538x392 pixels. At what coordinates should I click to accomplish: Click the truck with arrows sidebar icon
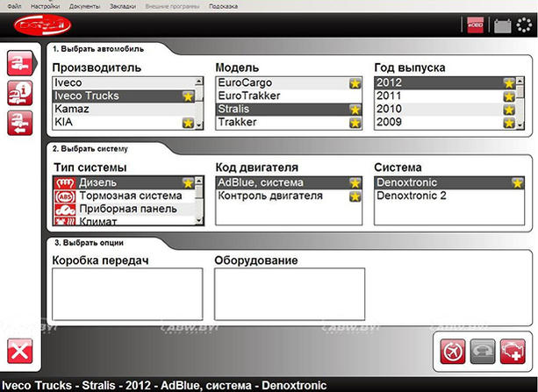[x=20, y=123]
